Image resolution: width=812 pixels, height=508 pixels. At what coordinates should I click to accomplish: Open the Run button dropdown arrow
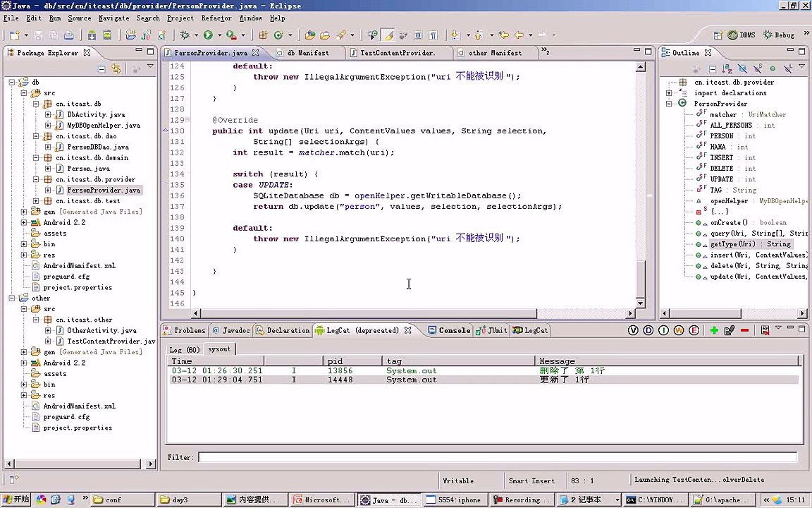(x=220, y=35)
